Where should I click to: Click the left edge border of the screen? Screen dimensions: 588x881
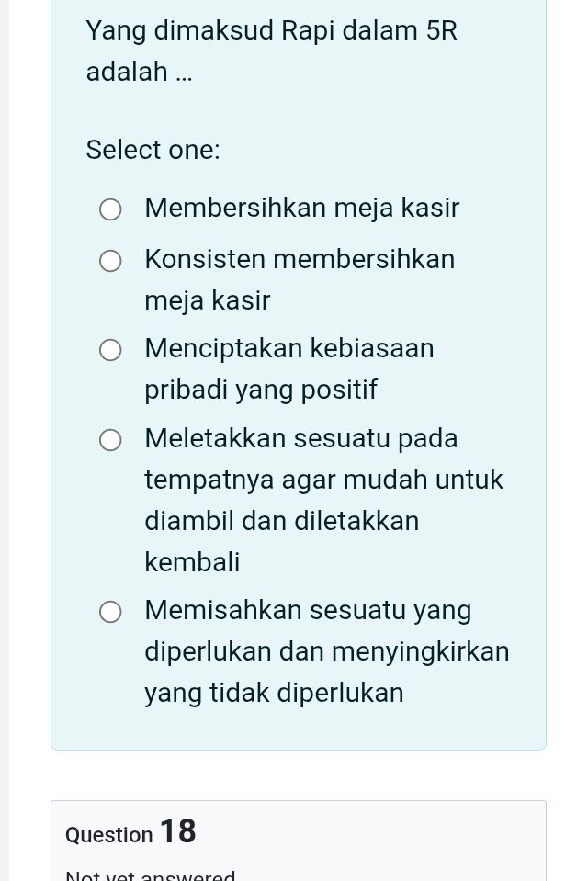pos(5,441)
